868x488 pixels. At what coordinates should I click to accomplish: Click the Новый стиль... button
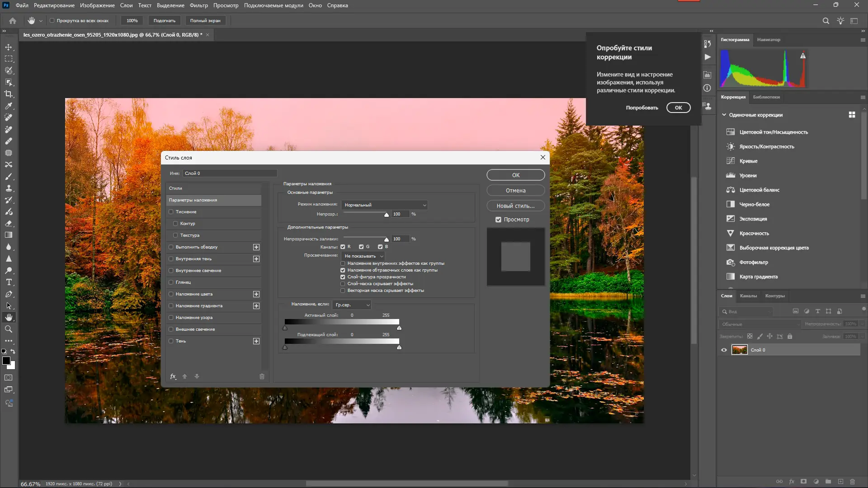[515, 206]
